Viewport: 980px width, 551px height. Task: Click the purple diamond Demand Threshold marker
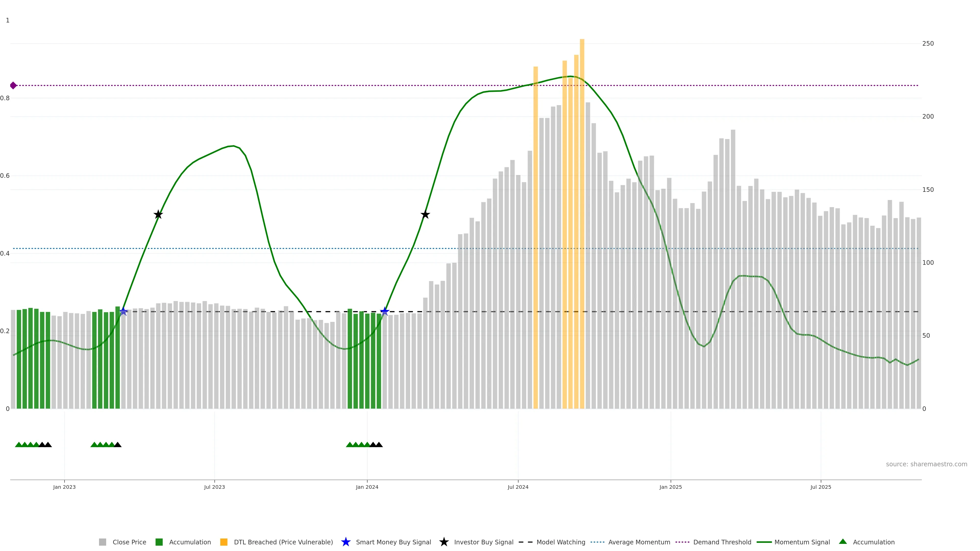coord(13,85)
